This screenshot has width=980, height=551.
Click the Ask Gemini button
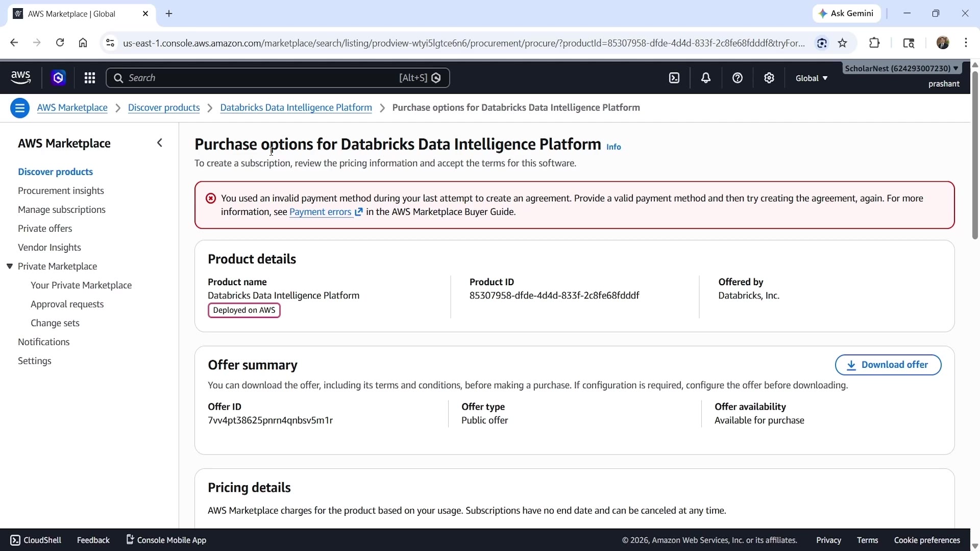click(x=846, y=14)
